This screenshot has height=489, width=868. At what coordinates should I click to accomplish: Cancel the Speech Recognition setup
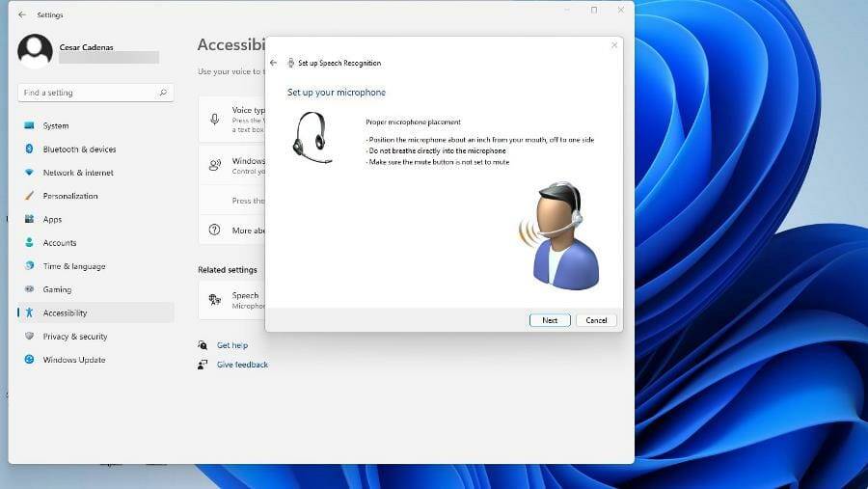[596, 320]
